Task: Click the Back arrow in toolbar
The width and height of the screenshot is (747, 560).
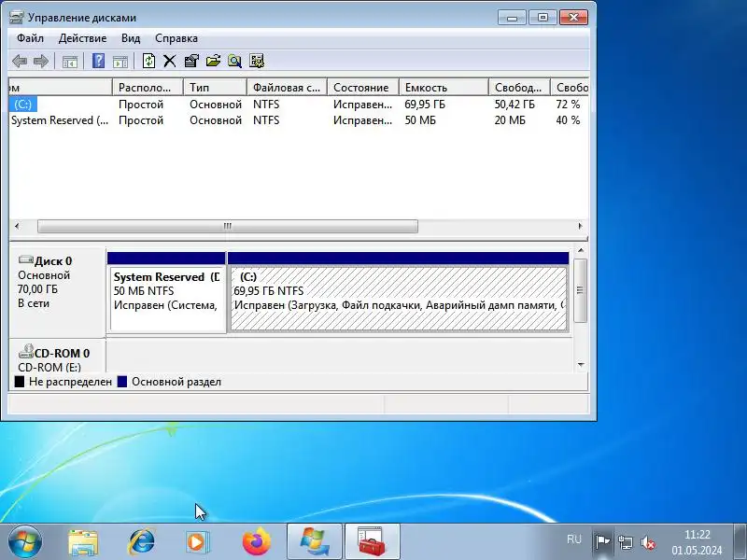Action: (x=20, y=61)
